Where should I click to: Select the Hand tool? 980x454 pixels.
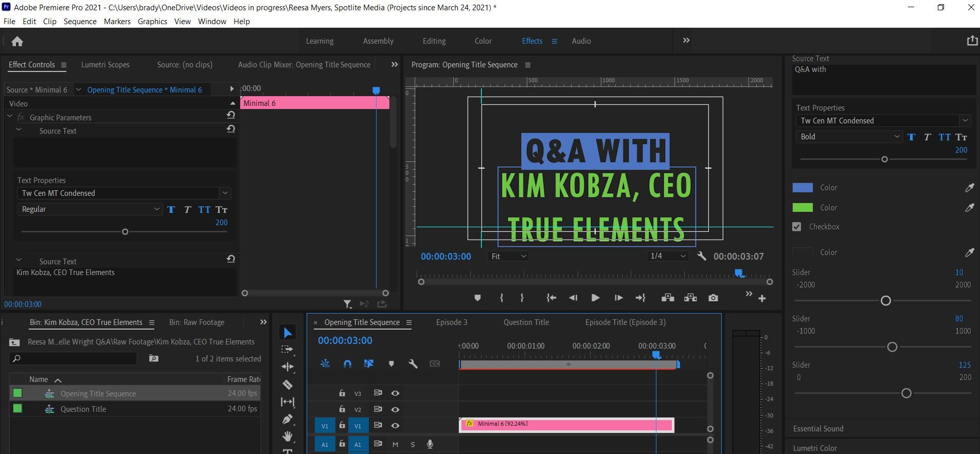pyautogui.click(x=288, y=437)
